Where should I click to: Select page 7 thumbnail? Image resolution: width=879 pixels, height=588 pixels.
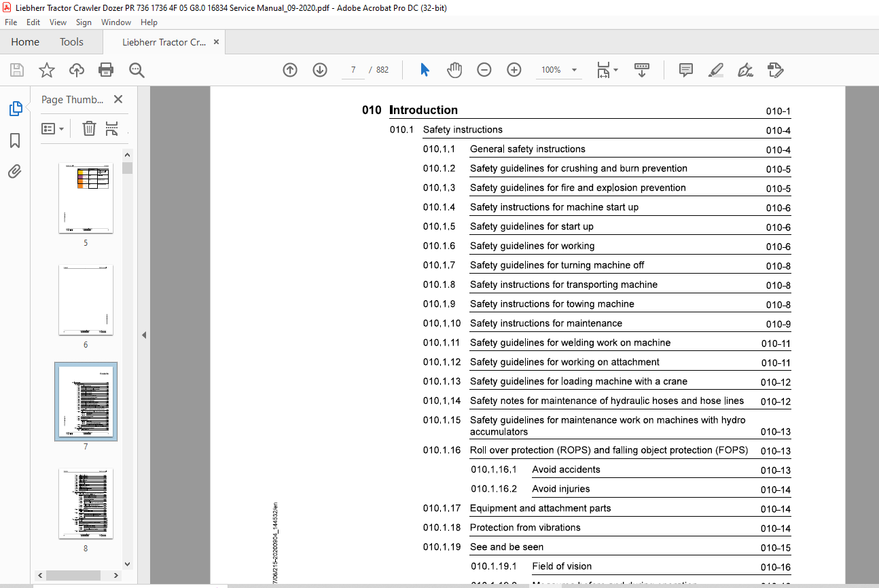(86, 401)
